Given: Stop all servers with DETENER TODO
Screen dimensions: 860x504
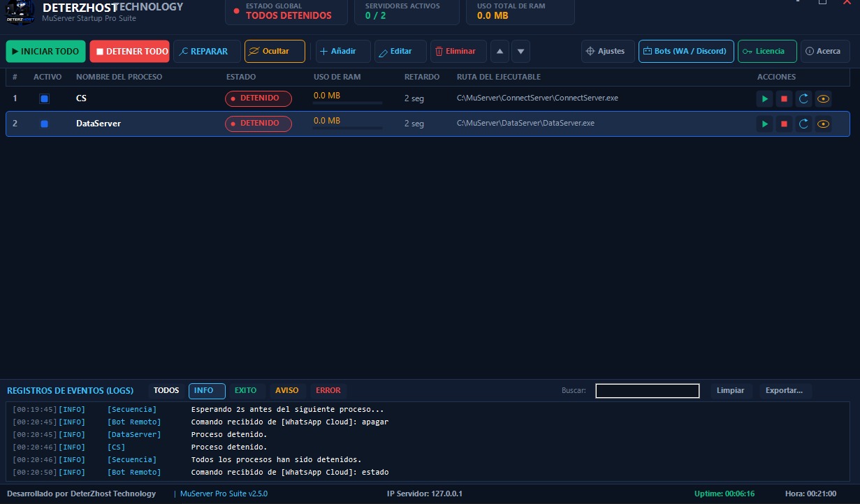Looking at the screenshot, I should 129,51.
